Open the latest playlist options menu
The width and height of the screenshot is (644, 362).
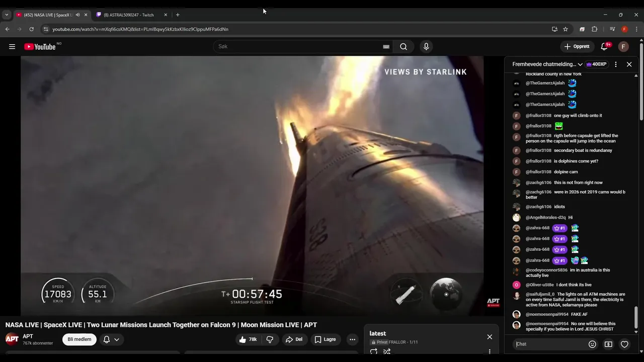pos(490,351)
